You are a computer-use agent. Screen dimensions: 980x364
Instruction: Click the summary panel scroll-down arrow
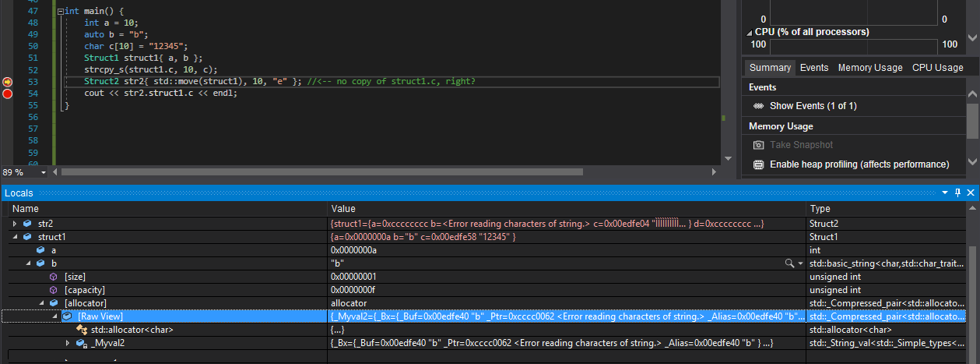click(973, 161)
